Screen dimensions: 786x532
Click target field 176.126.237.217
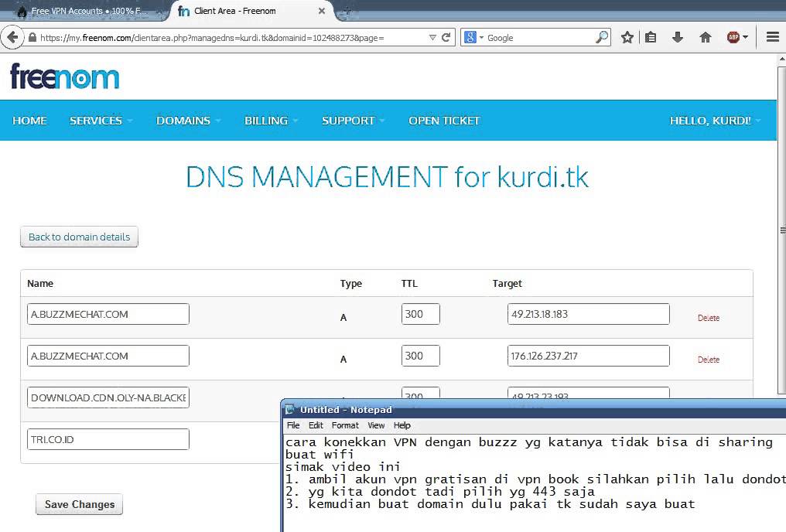tap(589, 356)
